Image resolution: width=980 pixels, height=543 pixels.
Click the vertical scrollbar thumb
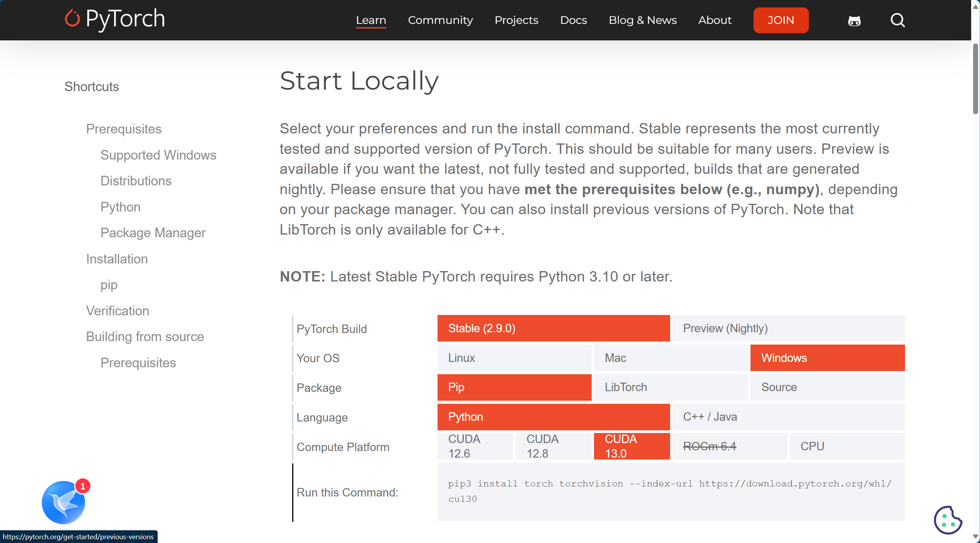click(975, 79)
